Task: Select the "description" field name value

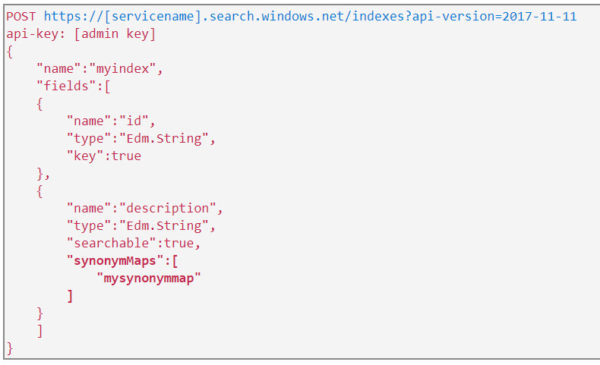Action: pyautogui.click(x=168, y=208)
